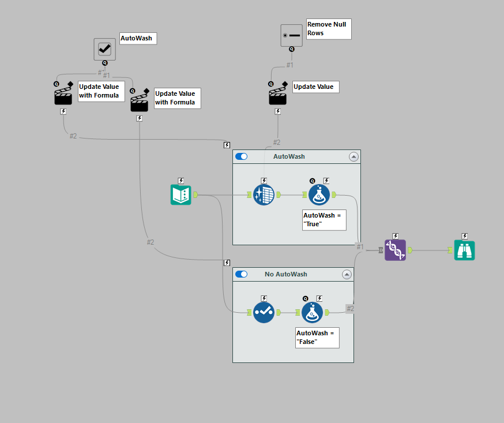
Task: Select the Data Cleansing tool
Action: [x=264, y=194]
